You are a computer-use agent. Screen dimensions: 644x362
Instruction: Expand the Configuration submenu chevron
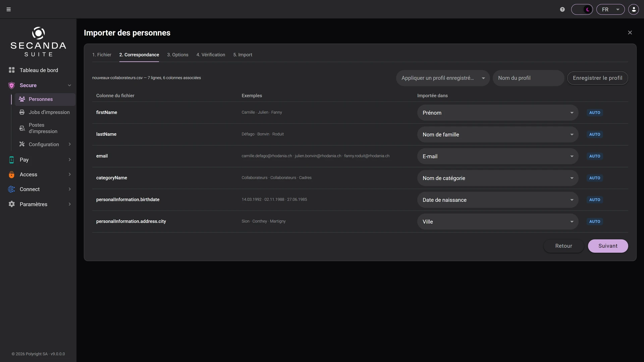(69, 144)
